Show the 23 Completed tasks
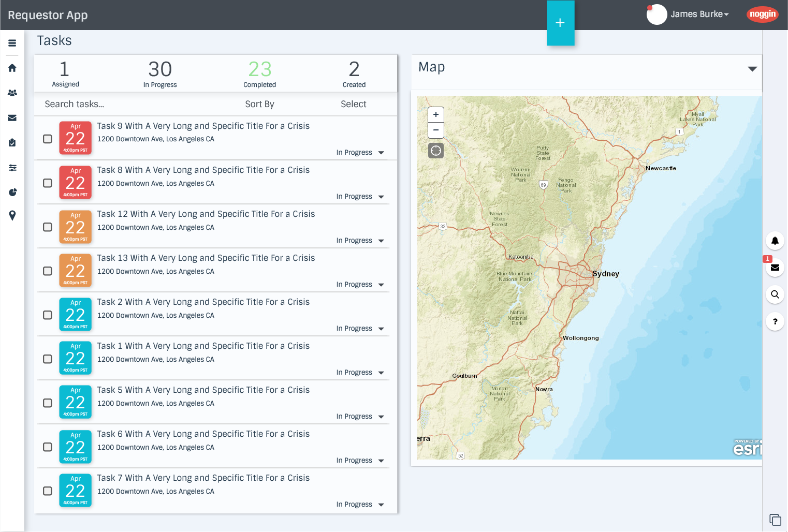This screenshot has height=532, width=788. pos(259,73)
